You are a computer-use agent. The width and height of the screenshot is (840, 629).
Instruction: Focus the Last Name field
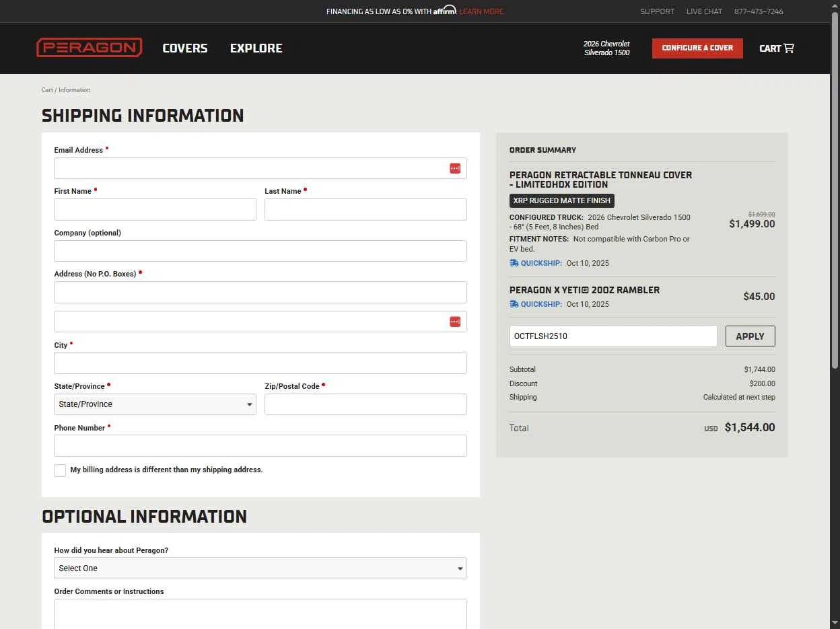(x=365, y=209)
